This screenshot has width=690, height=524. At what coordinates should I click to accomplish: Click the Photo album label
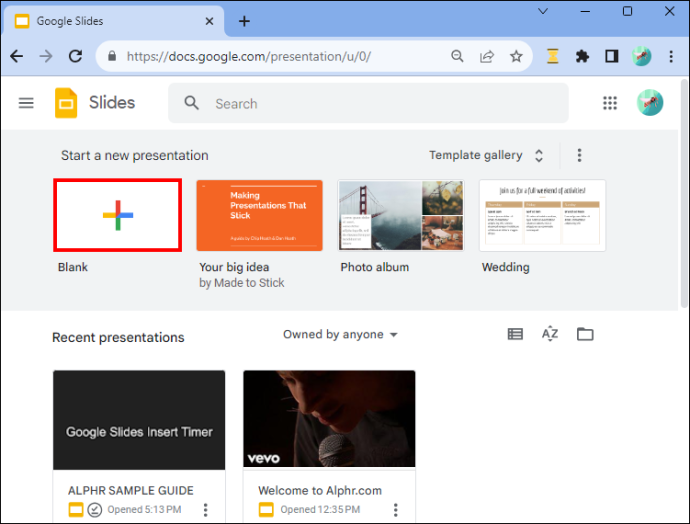[374, 267]
